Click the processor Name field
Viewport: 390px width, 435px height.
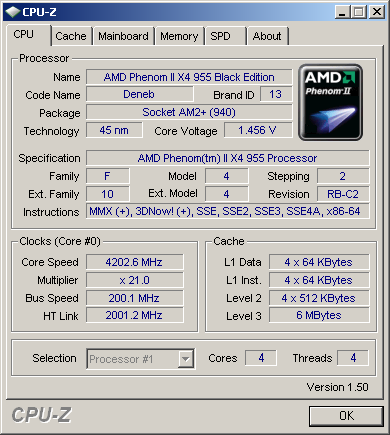(x=189, y=77)
